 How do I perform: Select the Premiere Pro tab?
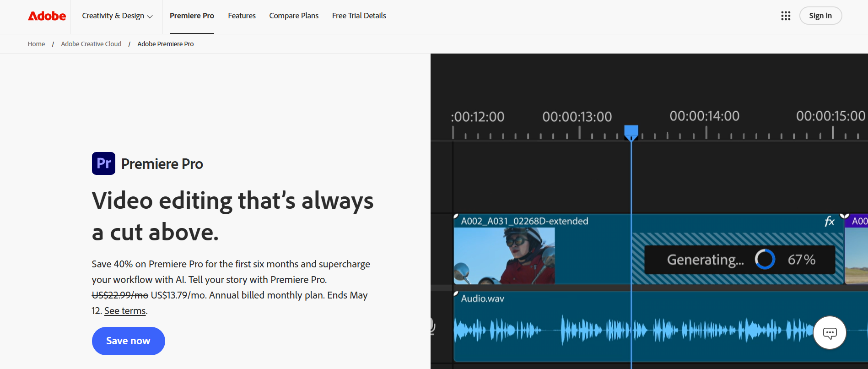click(192, 16)
